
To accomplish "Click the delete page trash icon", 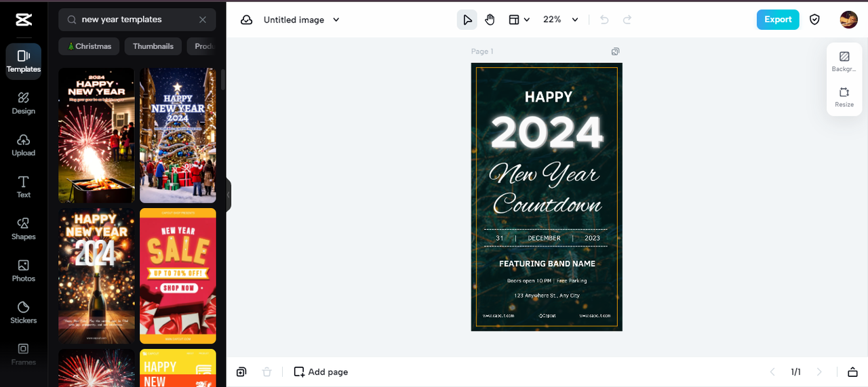I will point(267,371).
